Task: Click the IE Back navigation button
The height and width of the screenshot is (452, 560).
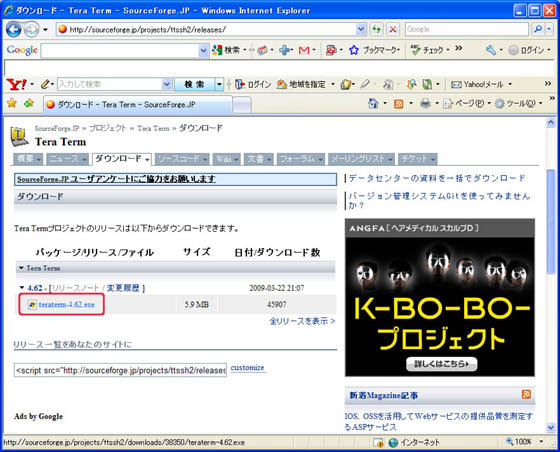Action: pos(14,29)
